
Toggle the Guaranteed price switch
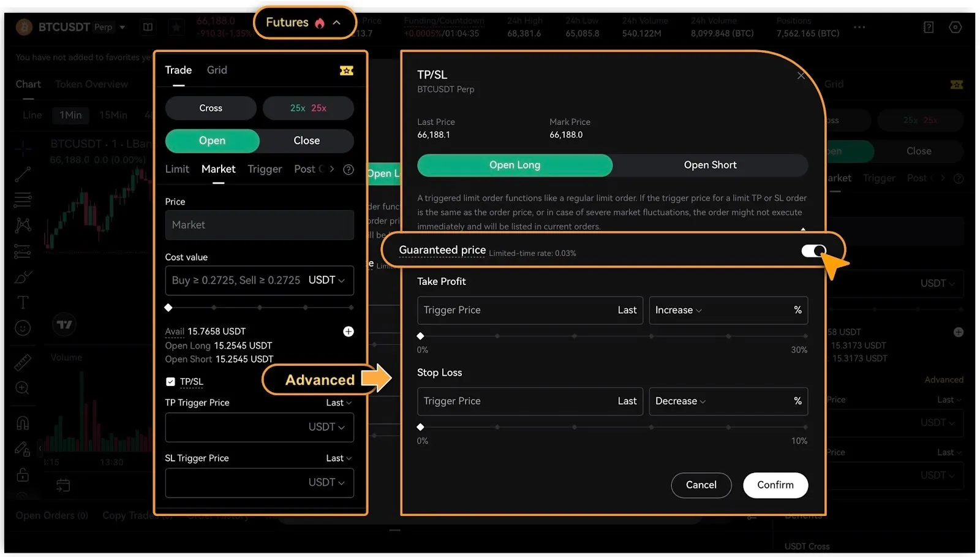pos(813,251)
